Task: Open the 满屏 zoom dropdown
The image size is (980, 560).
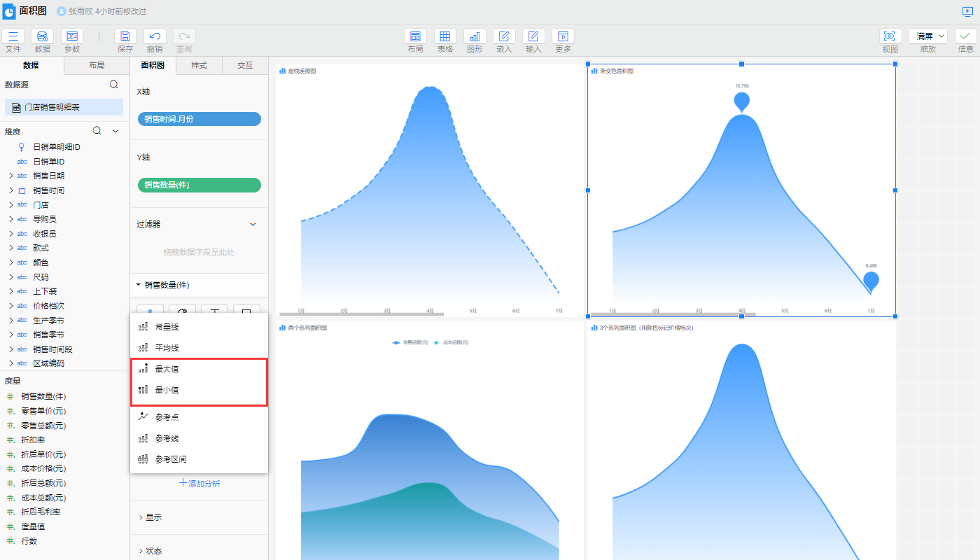Action: point(928,36)
